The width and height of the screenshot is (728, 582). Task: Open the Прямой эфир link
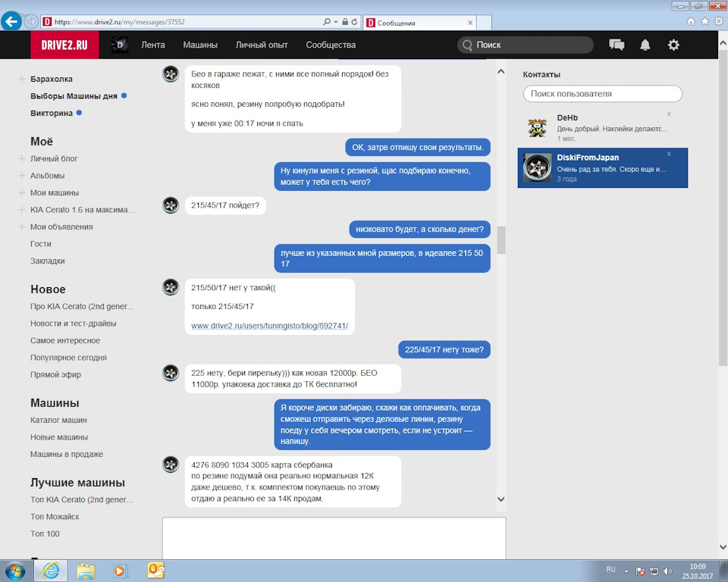tap(55, 374)
